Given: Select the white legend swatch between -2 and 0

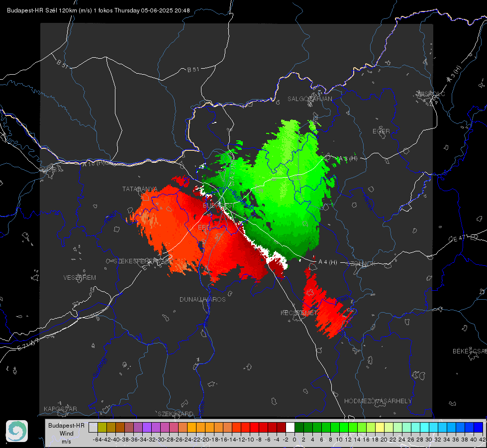Looking at the screenshot, I should pyautogui.click(x=290, y=427).
